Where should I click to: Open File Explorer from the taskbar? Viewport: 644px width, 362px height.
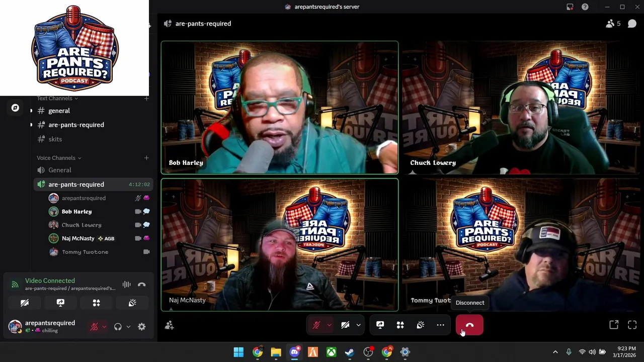[276, 352]
